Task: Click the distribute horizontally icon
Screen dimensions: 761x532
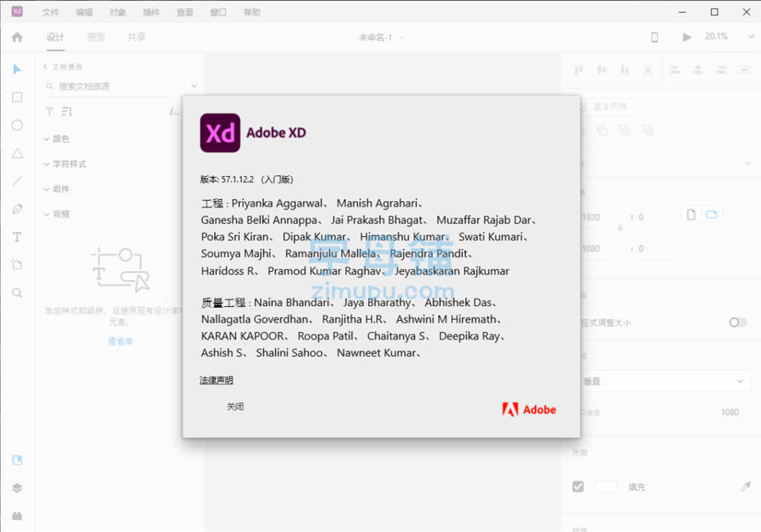Action: click(x=745, y=70)
